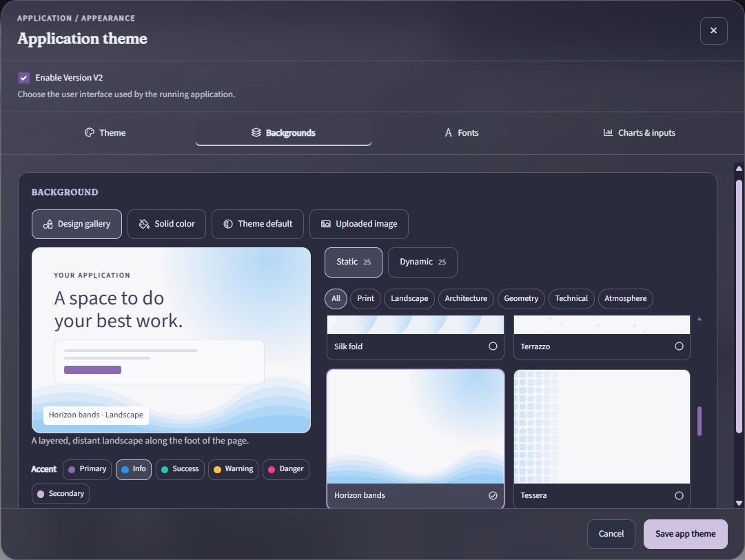Click the main dialog scrollbar thumb
Image resolution: width=745 pixels, height=560 pixels.
(739, 307)
